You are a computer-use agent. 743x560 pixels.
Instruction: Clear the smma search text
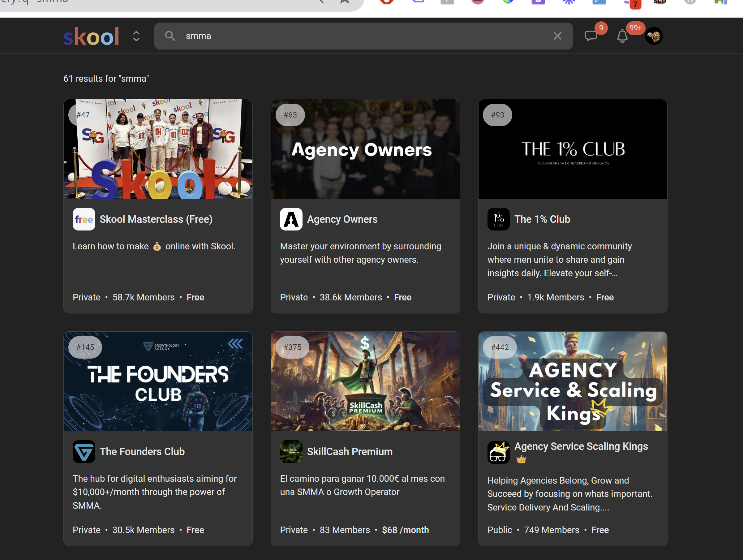click(x=557, y=36)
